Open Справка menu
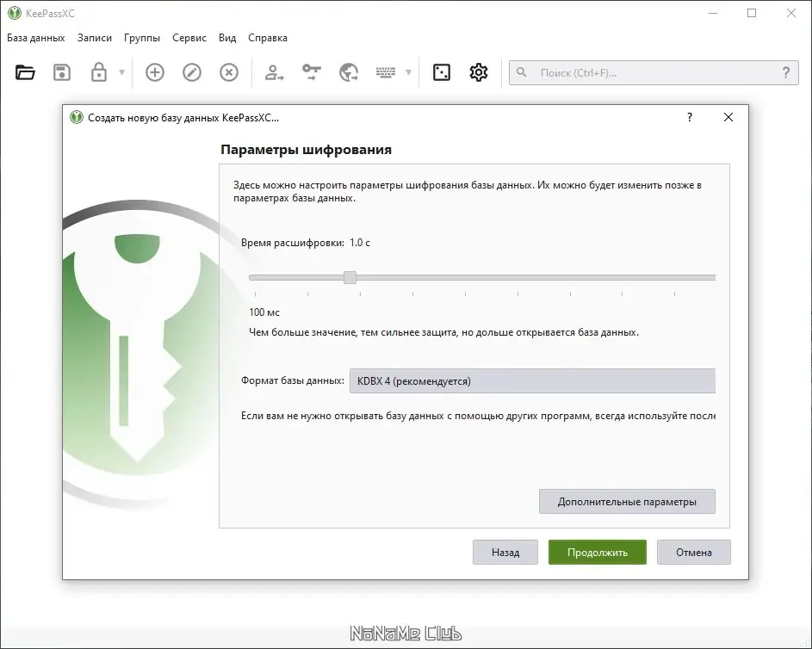This screenshot has width=812, height=649. click(267, 38)
